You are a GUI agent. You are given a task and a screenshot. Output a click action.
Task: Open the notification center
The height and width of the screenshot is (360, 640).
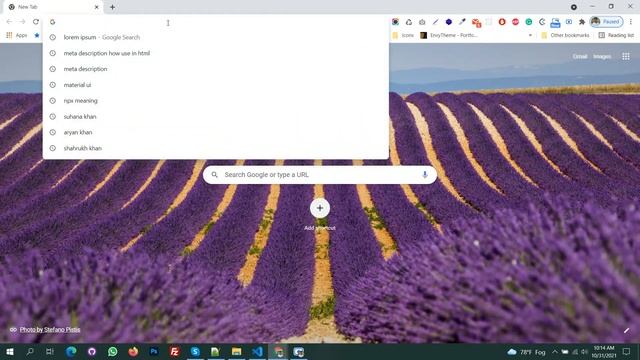[x=627, y=351]
